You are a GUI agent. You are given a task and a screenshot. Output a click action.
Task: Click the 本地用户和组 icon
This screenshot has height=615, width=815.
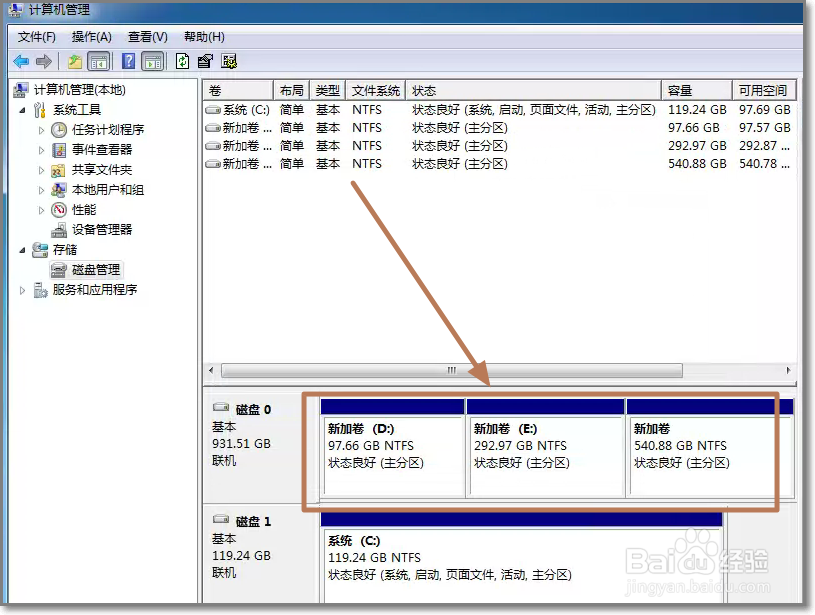click(59, 190)
